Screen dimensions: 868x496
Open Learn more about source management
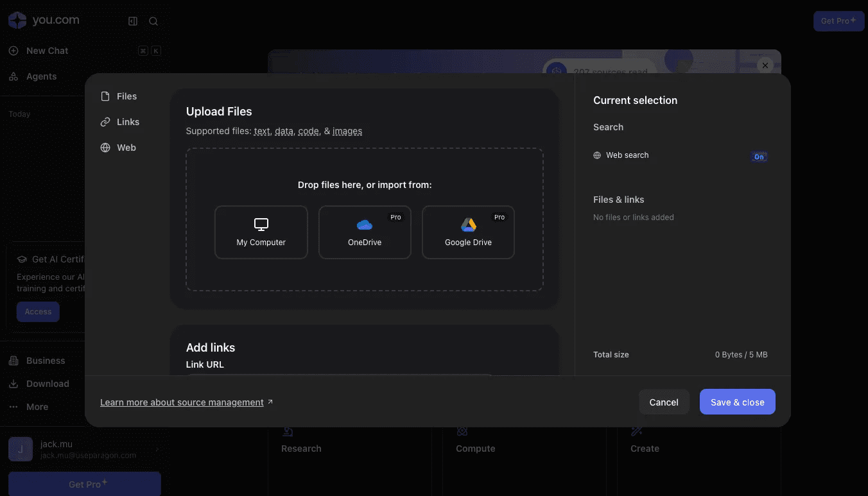(x=182, y=402)
